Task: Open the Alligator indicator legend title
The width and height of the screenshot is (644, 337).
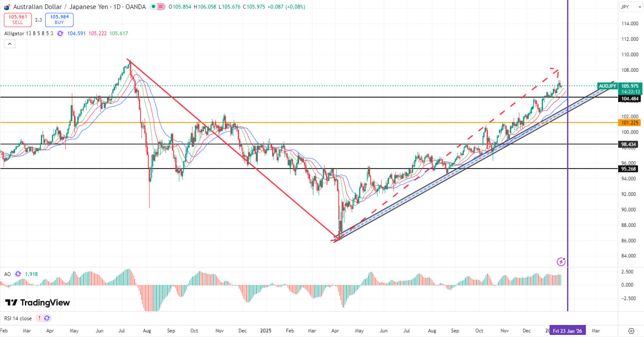Action: 28,34
